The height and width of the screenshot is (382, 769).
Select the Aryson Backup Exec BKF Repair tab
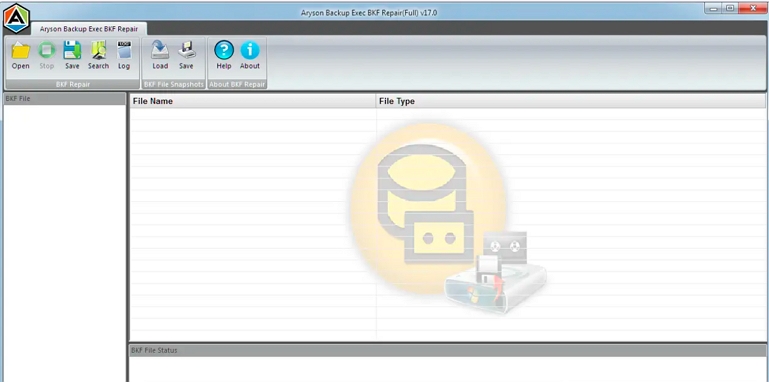89,29
